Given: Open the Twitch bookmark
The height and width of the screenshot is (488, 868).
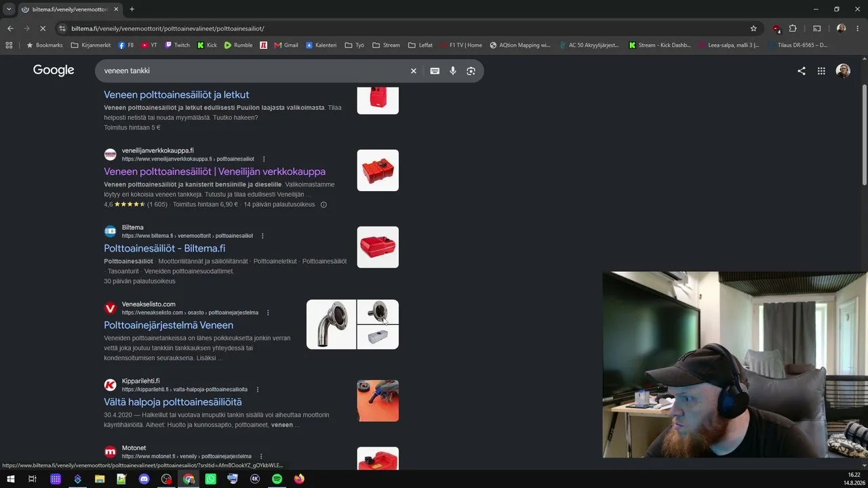Looking at the screenshot, I should 177,45.
